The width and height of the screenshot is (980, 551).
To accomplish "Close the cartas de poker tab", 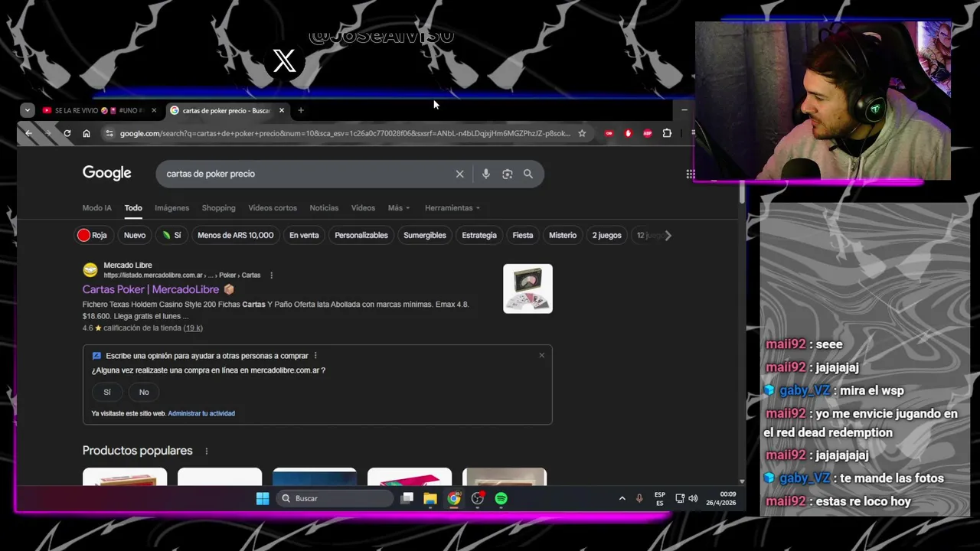I will 282,110.
